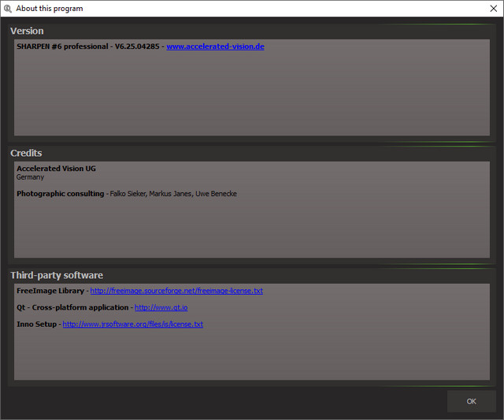
Task: Click the About this program title text
Action: [49, 9]
